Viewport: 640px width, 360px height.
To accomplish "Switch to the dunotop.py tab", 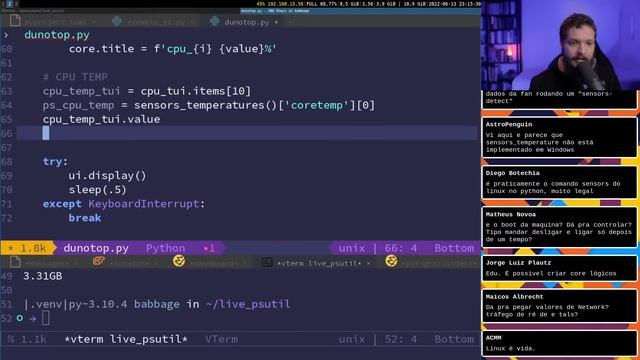I will pos(245,22).
